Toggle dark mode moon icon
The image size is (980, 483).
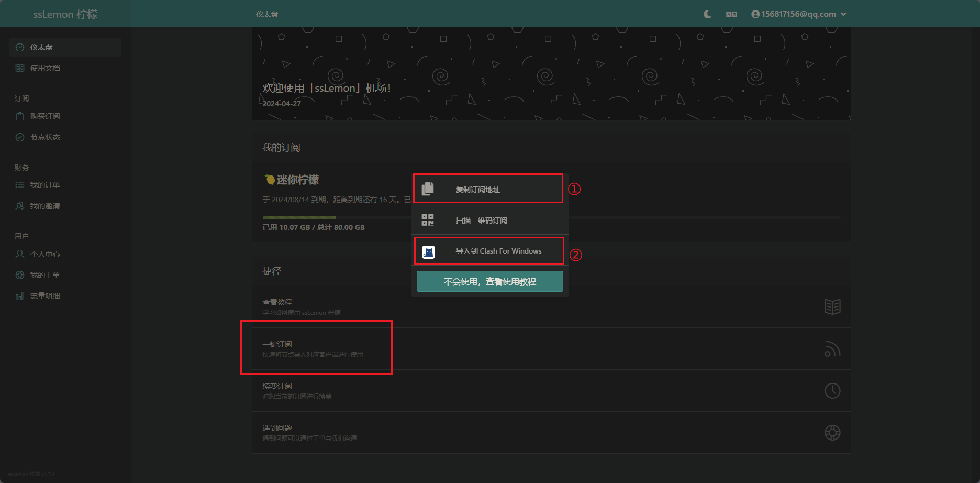[x=707, y=14]
